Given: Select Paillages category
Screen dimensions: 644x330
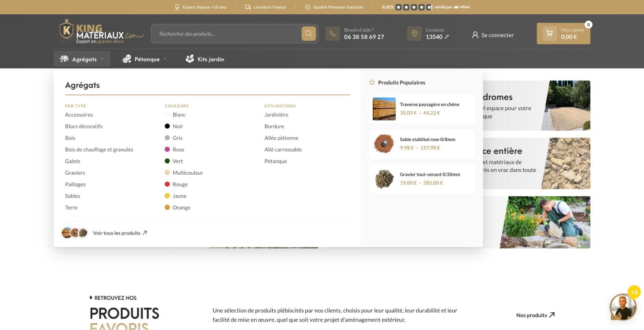Looking at the screenshot, I should tap(75, 184).
